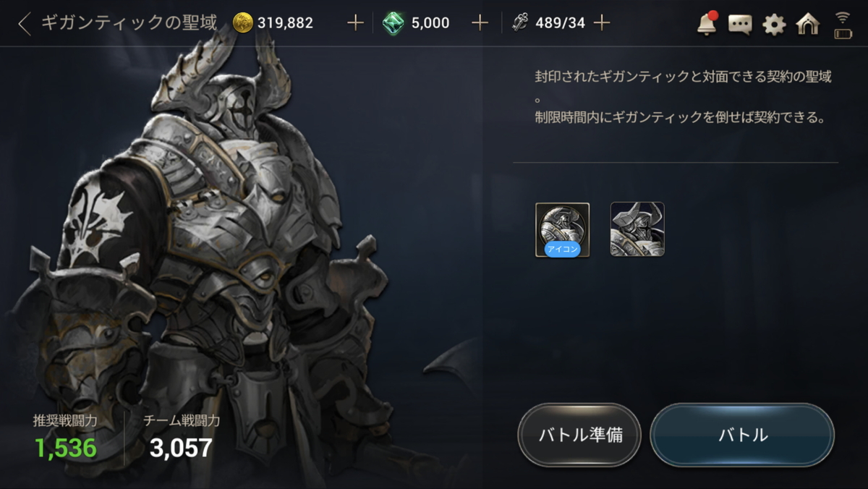Click the gold coin currency icon
The height and width of the screenshot is (489, 868).
[x=244, y=23]
